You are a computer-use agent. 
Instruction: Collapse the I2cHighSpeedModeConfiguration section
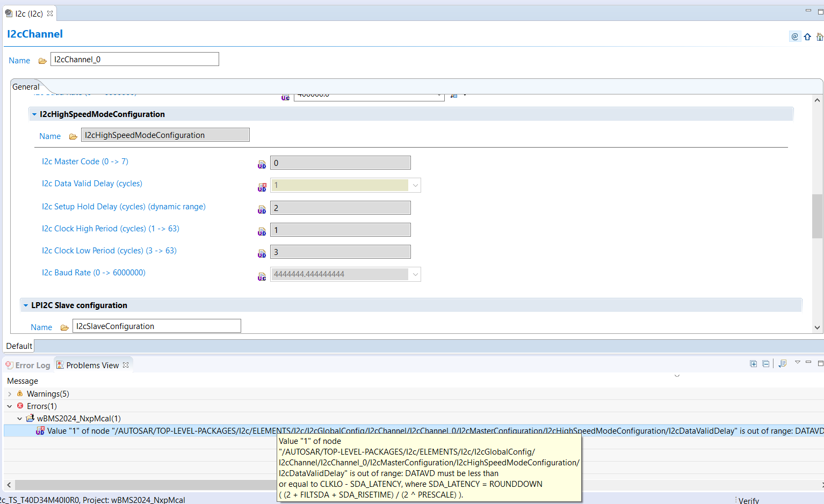(35, 114)
